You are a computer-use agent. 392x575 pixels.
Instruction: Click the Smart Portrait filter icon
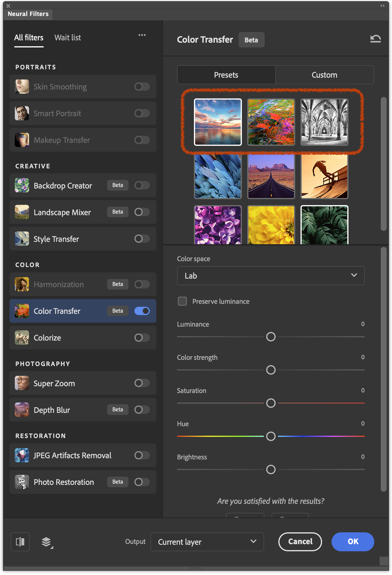click(x=22, y=113)
